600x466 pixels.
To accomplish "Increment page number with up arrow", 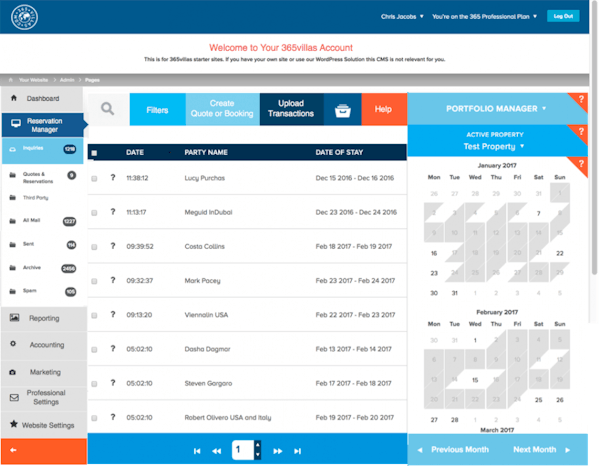I will [258, 445].
